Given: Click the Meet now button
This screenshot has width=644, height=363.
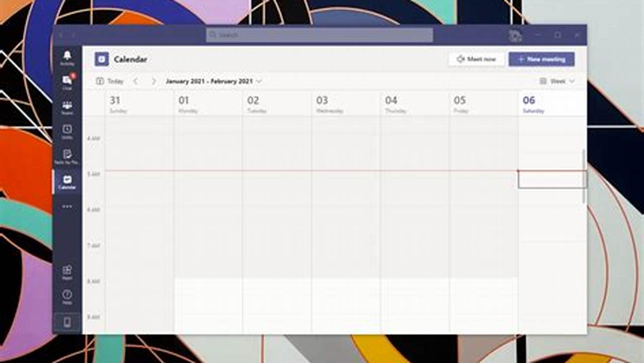Looking at the screenshot, I should click(476, 59).
